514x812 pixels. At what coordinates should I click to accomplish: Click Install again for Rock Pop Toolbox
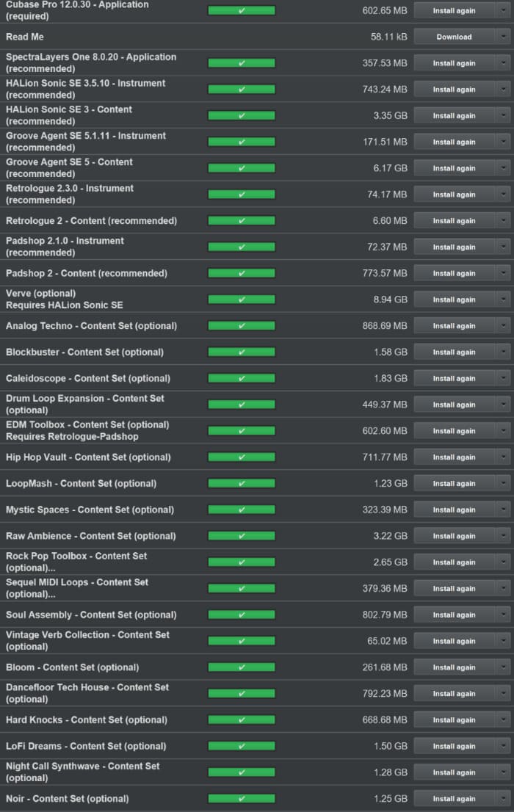[x=455, y=562]
